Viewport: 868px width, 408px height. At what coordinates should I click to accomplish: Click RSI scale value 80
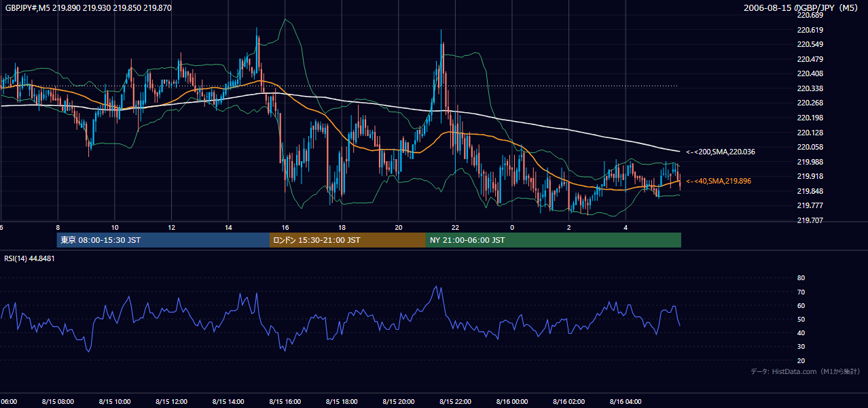point(801,278)
